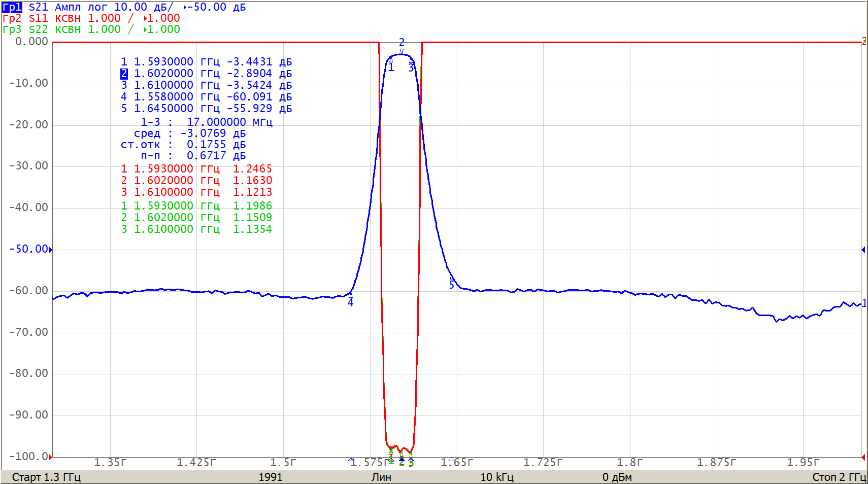Activate the green Гр3 S22 trace label
This screenshot has width=868, height=484.
pos(12,29)
